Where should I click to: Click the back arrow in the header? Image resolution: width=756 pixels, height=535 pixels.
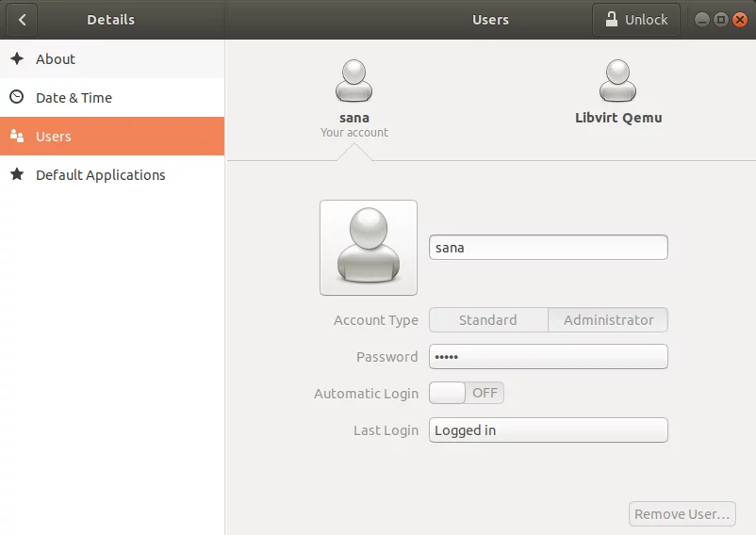pyautogui.click(x=22, y=20)
